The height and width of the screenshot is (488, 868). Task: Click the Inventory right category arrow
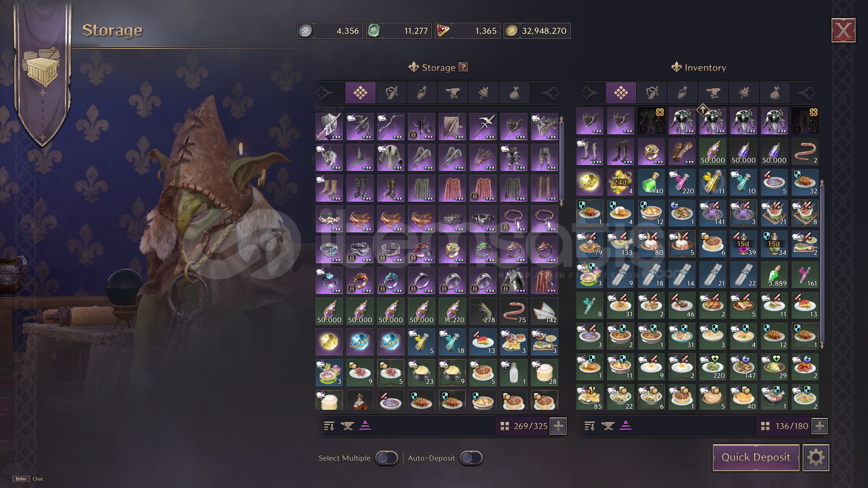pyautogui.click(x=806, y=93)
